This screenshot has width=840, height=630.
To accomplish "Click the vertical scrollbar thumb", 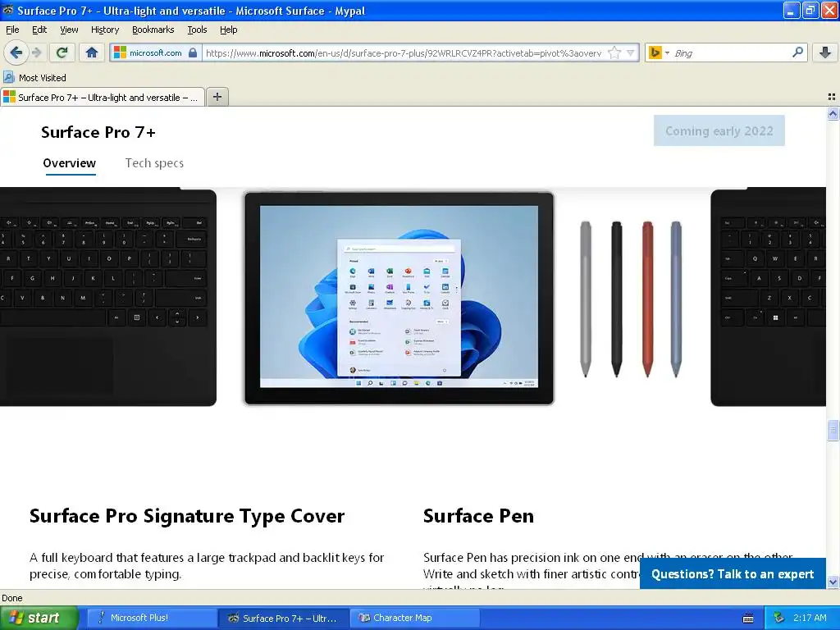I will coord(833,430).
